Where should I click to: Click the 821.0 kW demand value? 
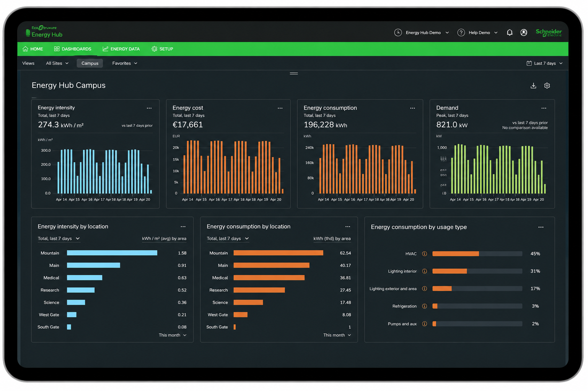click(452, 125)
